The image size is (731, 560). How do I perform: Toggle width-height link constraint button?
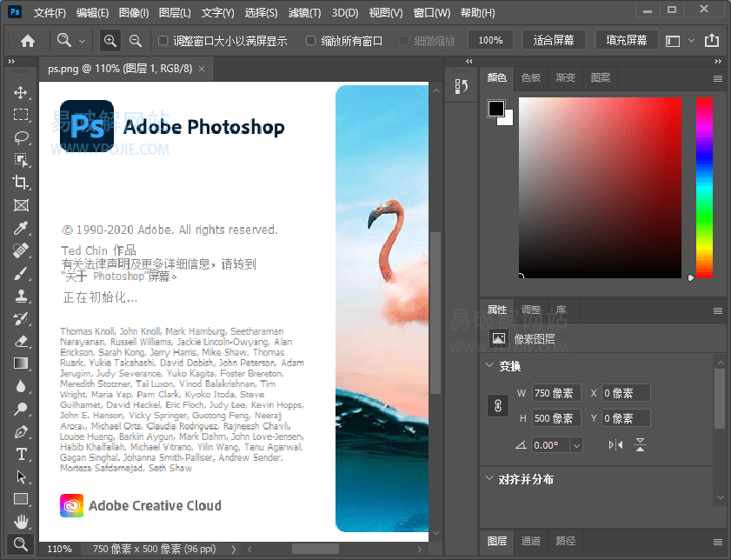[x=497, y=406]
